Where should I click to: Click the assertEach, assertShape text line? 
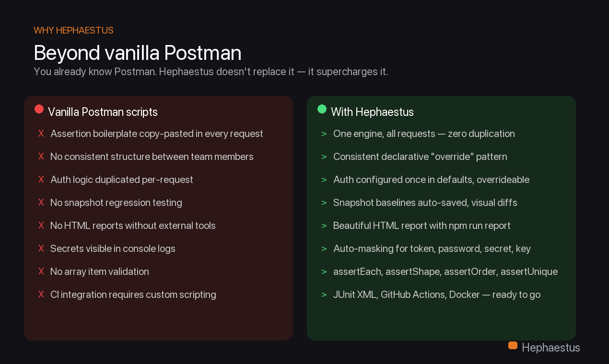(445, 272)
